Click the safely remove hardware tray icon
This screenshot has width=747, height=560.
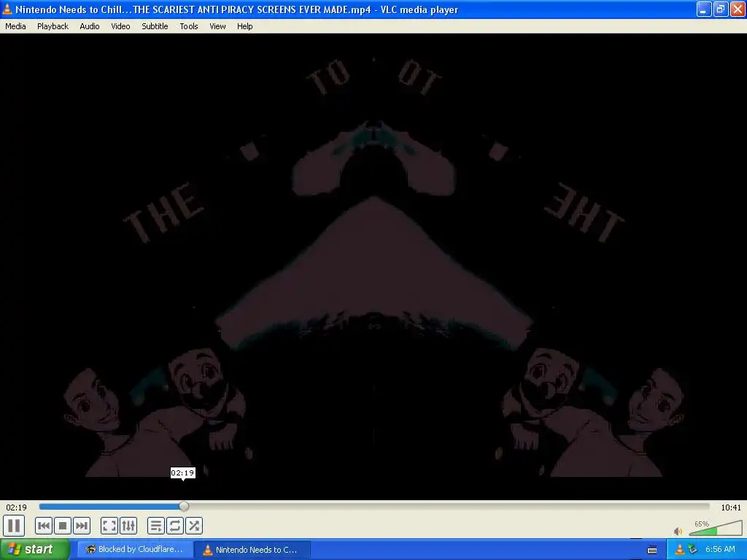click(693, 550)
